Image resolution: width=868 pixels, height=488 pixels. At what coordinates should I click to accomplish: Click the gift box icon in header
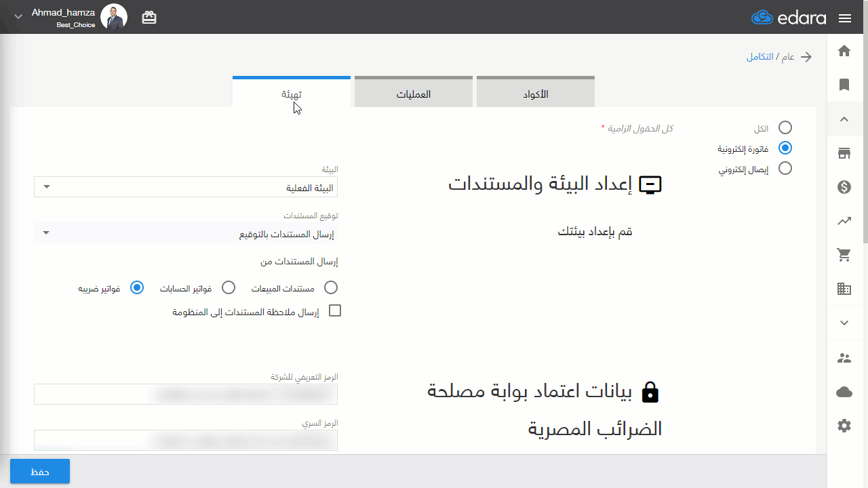click(x=149, y=18)
